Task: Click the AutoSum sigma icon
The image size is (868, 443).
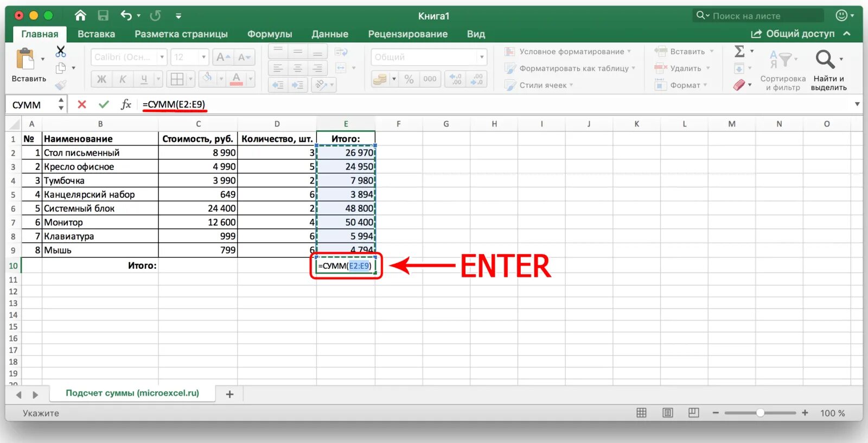Action: pos(739,52)
